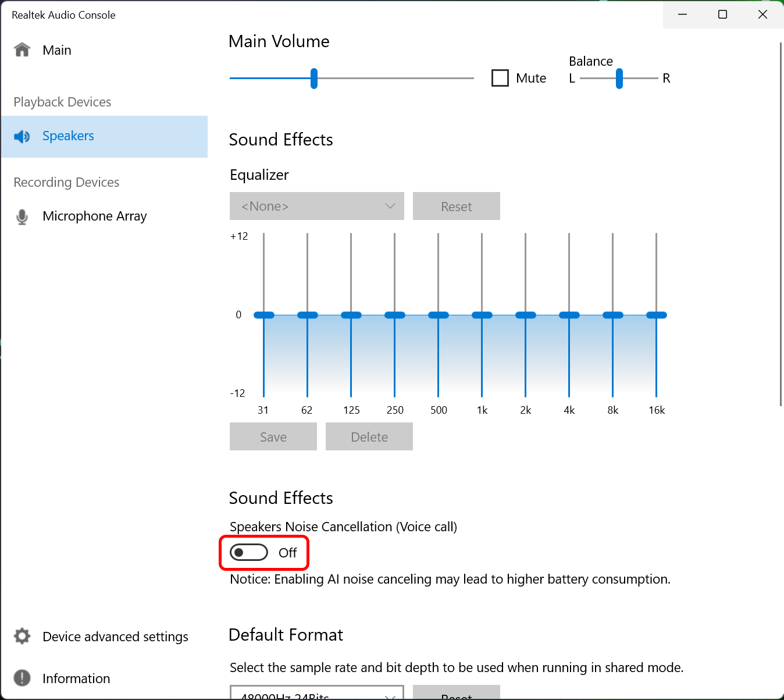Turn on Speakers Noise Cancellation
Viewport: 784px width, 700px height.
point(248,552)
